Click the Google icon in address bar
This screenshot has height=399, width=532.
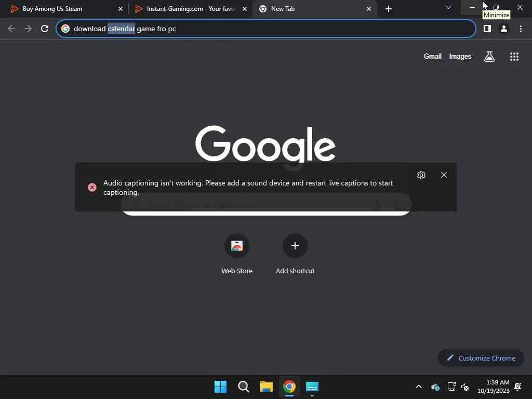[x=65, y=29]
